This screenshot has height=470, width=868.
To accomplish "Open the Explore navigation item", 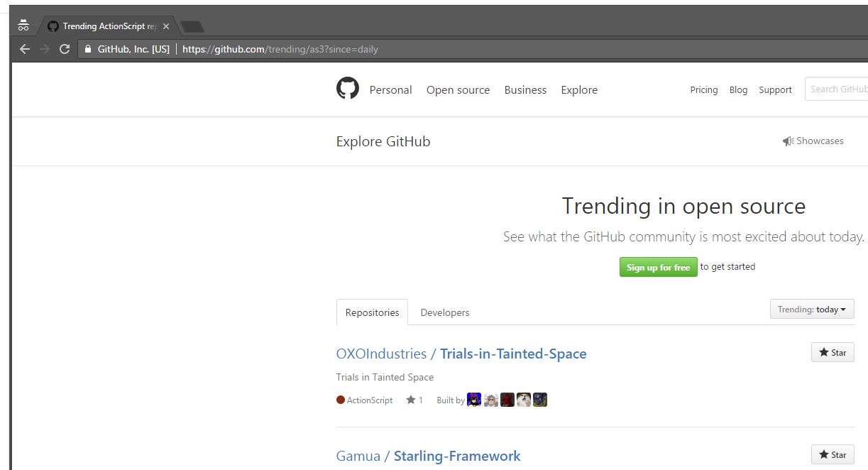I will click(579, 90).
